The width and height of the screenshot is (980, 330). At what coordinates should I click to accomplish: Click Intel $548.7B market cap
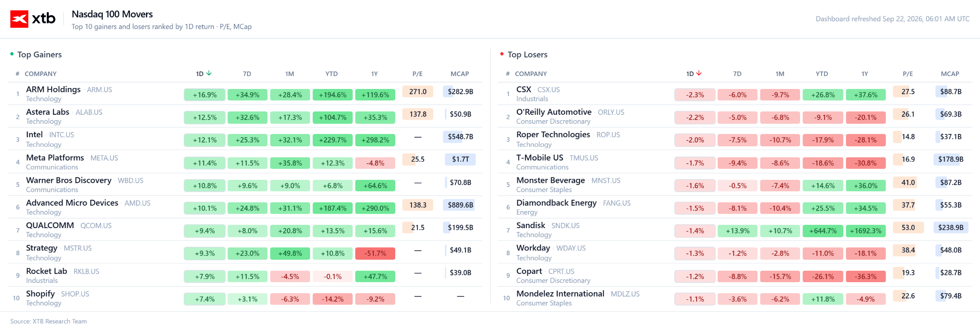460,137
